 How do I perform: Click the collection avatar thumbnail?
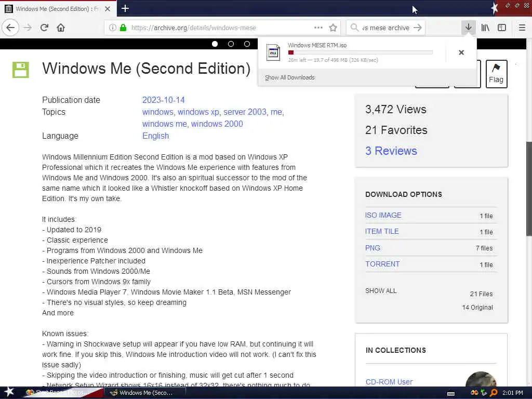(481, 379)
